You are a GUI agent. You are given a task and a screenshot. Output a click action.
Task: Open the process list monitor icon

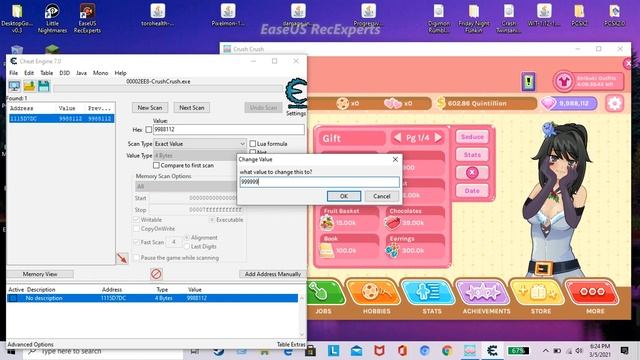pos(14,86)
